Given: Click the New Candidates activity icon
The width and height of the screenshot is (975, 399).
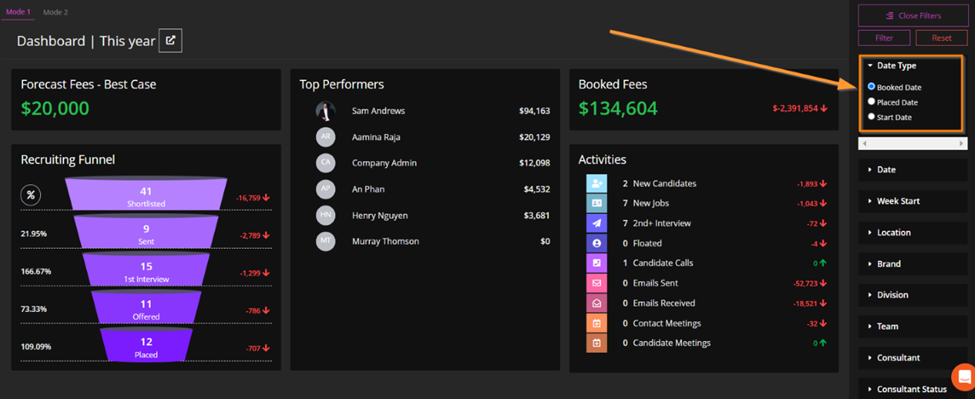Looking at the screenshot, I should tap(596, 183).
